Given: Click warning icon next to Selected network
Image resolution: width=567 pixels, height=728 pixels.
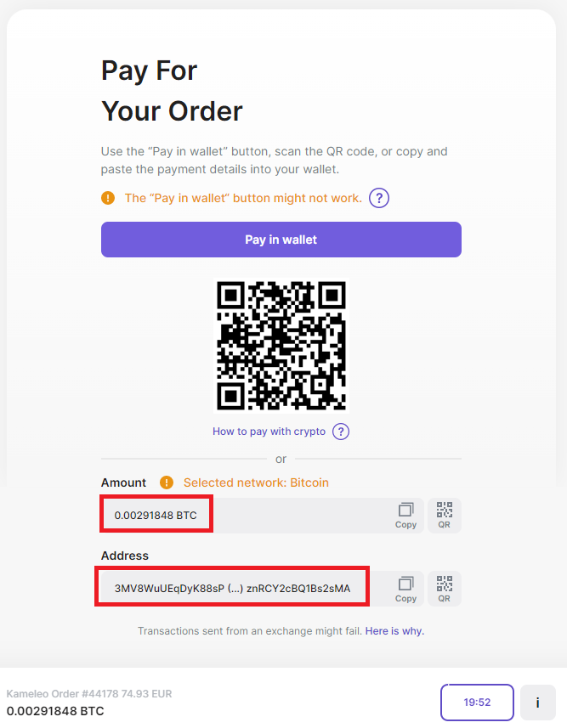Looking at the screenshot, I should tap(167, 483).
